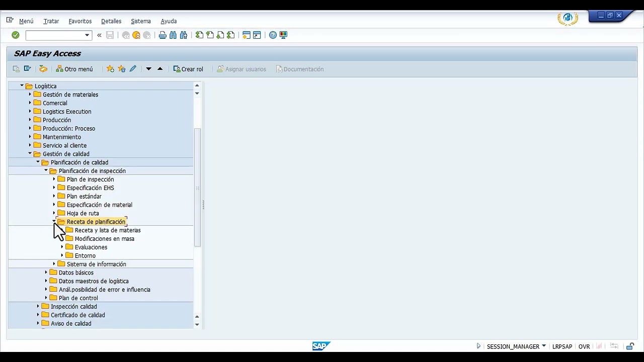Viewport: 644px width, 362px height.
Task: Click the tree panel vertical scrollbar thumb
Action: 197,187
